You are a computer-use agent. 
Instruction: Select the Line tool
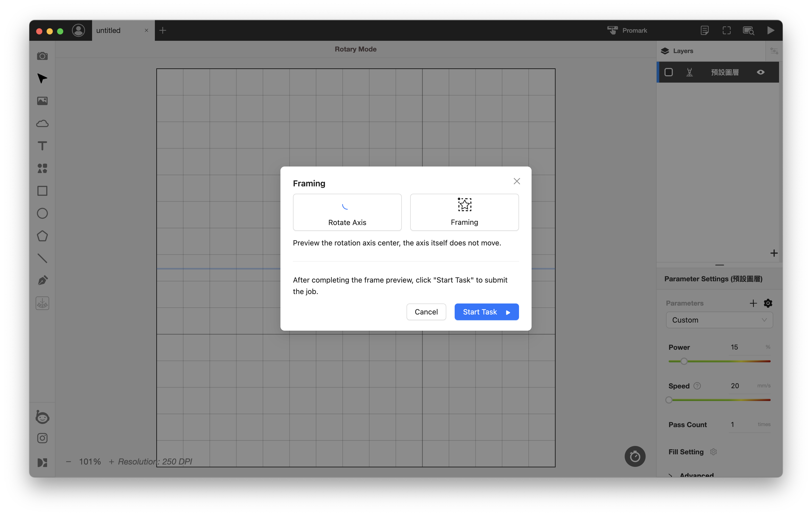click(x=42, y=259)
